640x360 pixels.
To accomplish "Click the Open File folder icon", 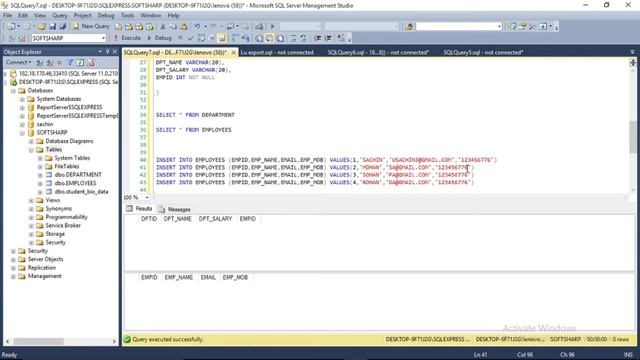I will [x=42, y=26].
